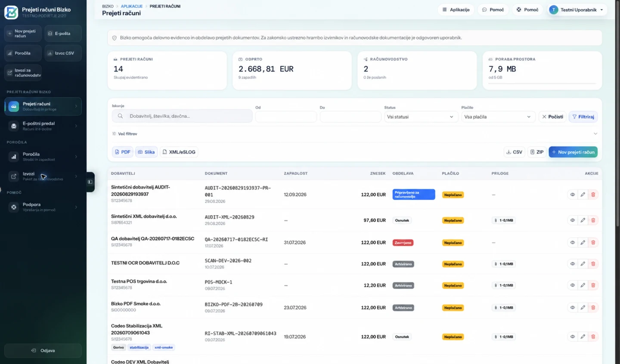
Task: Click the APLIKACIJE breadcrumb link
Action: 132,6
